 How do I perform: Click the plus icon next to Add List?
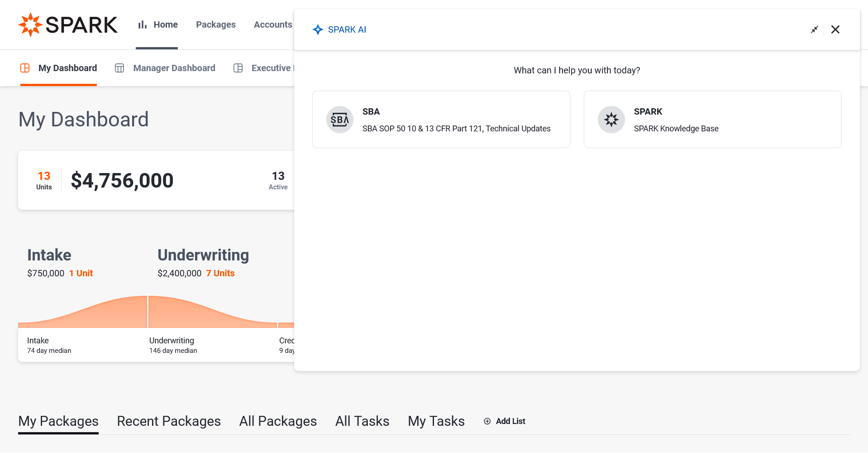coord(487,421)
